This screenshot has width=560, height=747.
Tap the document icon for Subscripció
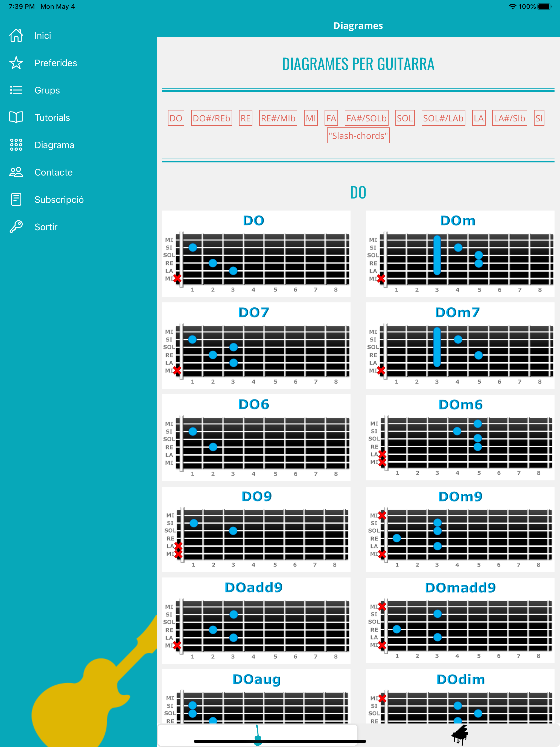pos(16,200)
